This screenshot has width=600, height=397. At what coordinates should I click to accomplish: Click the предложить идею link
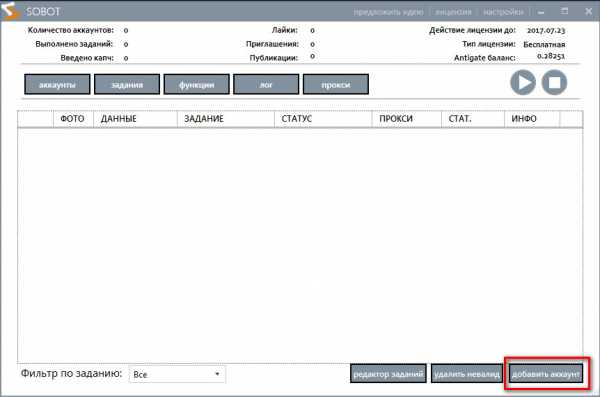point(388,12)
